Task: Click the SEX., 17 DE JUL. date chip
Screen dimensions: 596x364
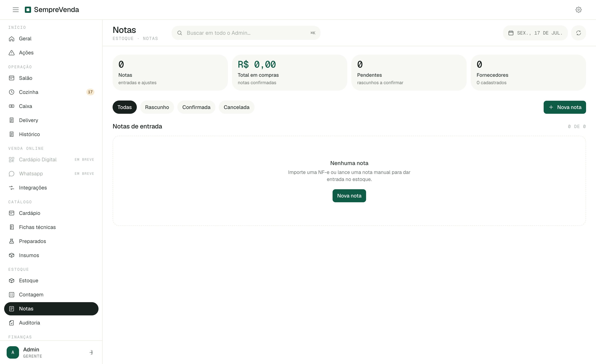Action: point(535,33)
